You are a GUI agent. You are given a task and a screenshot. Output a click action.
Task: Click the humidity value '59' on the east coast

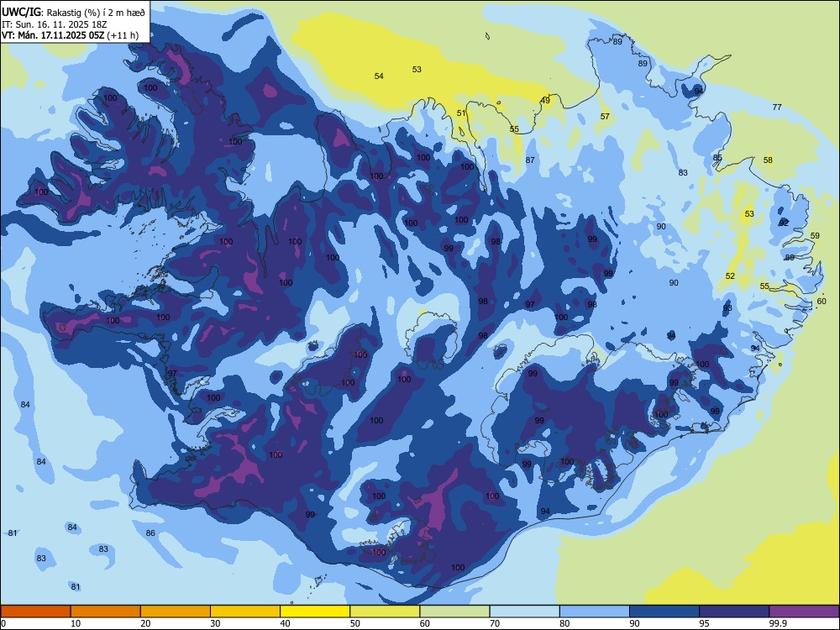815,236
